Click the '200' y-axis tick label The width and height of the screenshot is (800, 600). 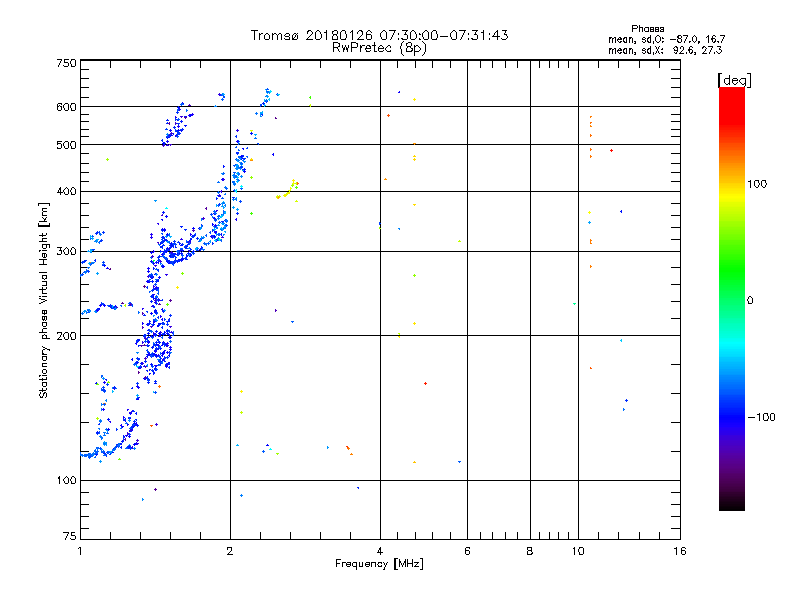tap(66, 336)
